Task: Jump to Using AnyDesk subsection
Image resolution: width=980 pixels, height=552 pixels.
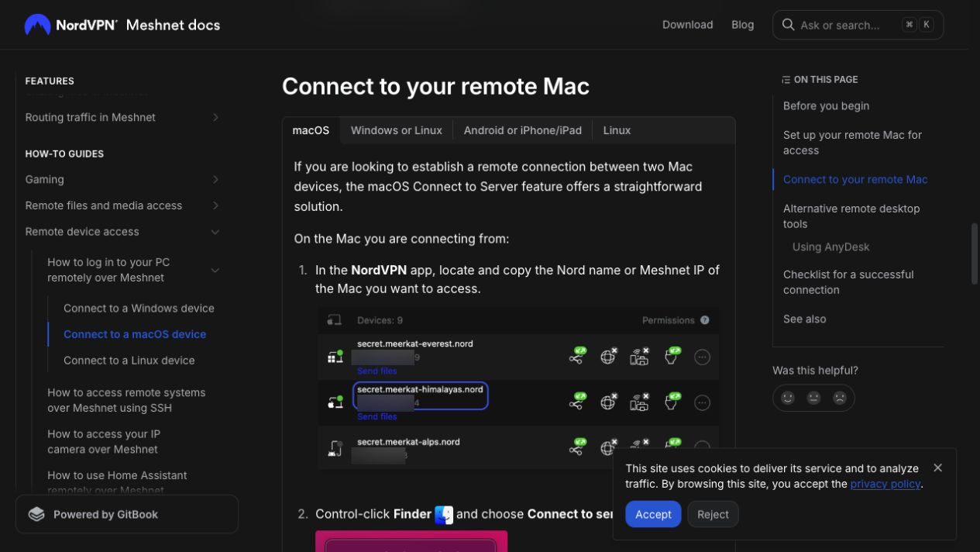Action: point(830,247)
